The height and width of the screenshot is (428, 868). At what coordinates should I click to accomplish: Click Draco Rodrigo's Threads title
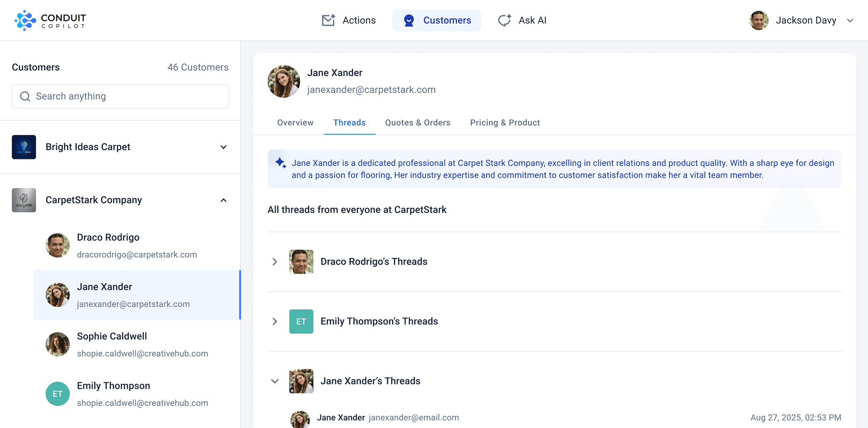click(x=374, y=262)
